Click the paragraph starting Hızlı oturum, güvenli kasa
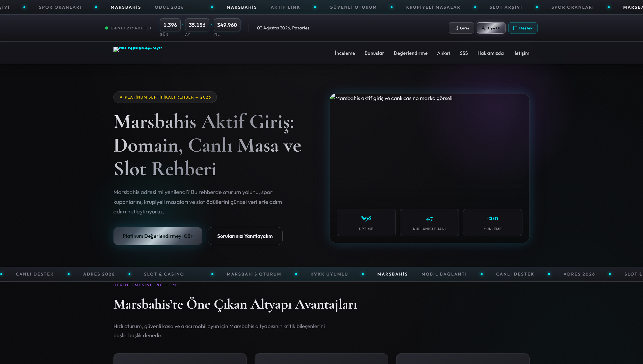 tap(219, 331)
